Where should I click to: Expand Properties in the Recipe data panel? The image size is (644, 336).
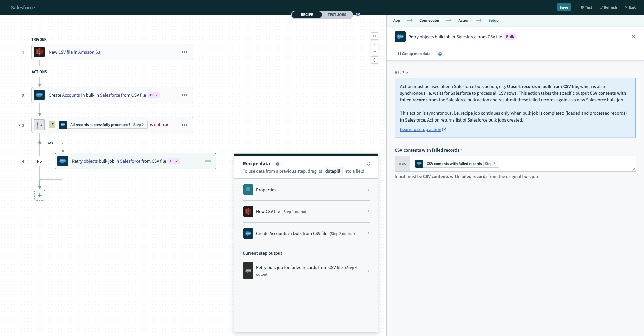[368, 190]
